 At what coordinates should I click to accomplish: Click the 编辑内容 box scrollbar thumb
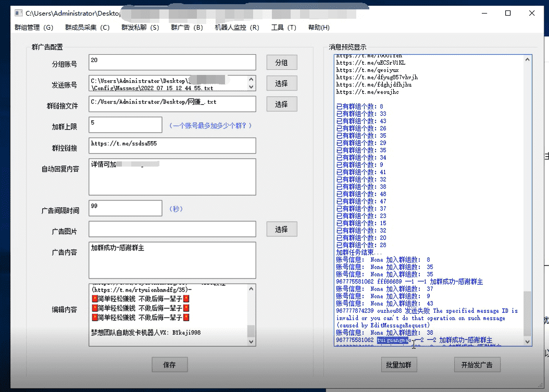tap(251, 331)
